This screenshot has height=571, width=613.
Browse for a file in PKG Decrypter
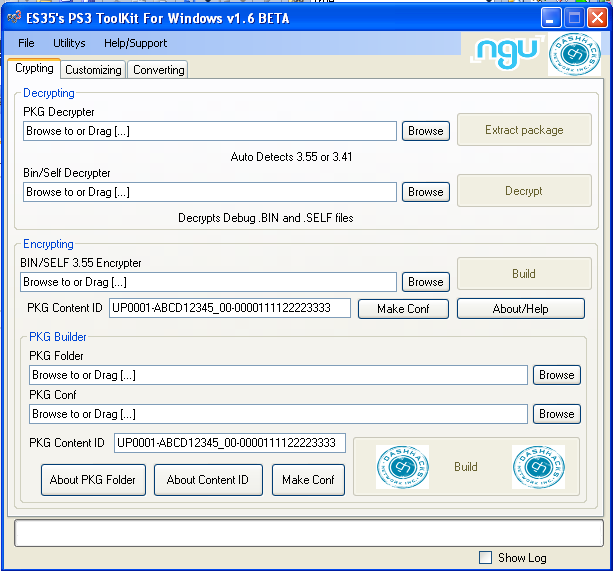click(x=426, y=131)
